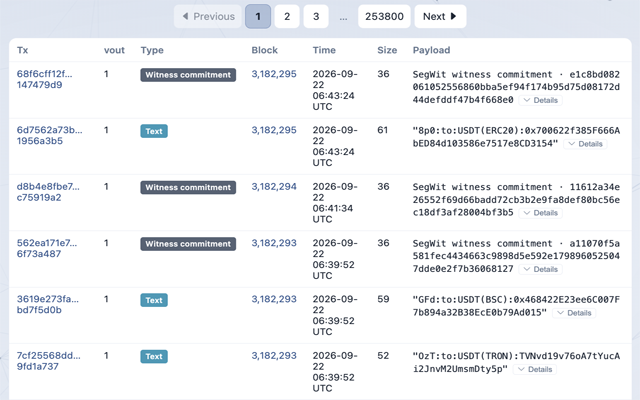The width and height of the screenshot is (640, 400).
Task: Click size value 61
Action: (x=382, y=130)
